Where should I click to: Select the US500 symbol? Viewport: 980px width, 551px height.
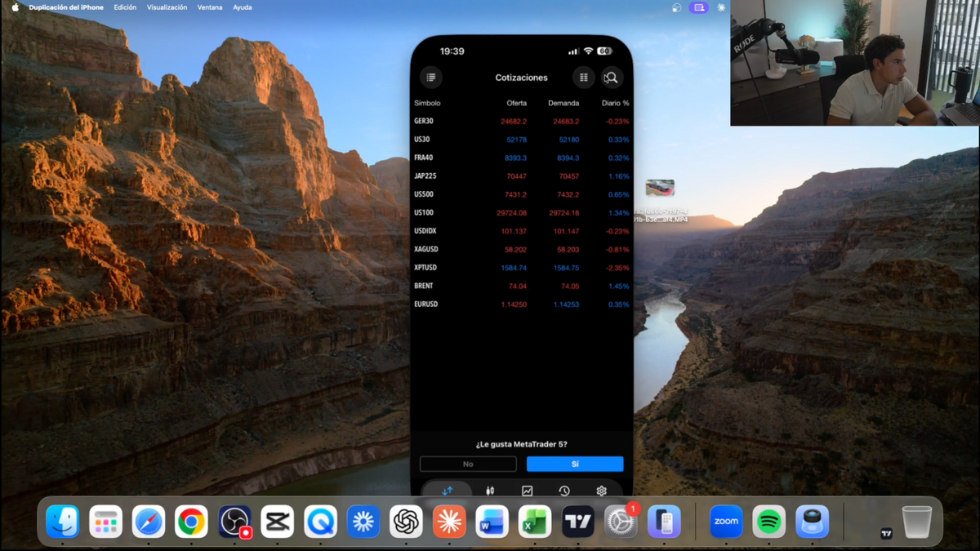pyautogui.click(x=424, y=194)
